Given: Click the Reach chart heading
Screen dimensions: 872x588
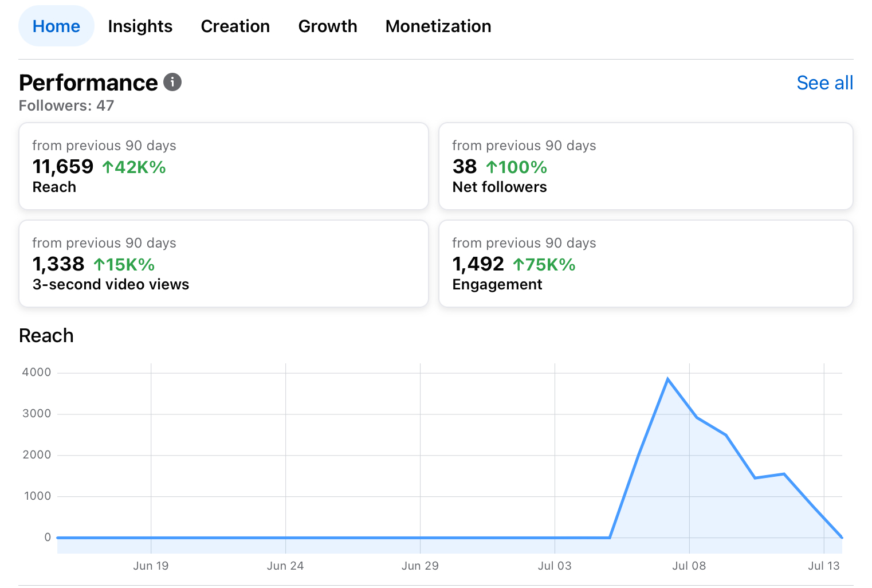Looking at the screenshot, I should click(x=46, y=335).
